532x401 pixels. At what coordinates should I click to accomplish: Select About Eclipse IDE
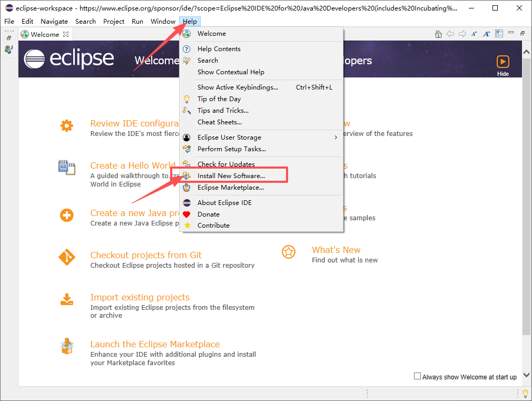261,203
